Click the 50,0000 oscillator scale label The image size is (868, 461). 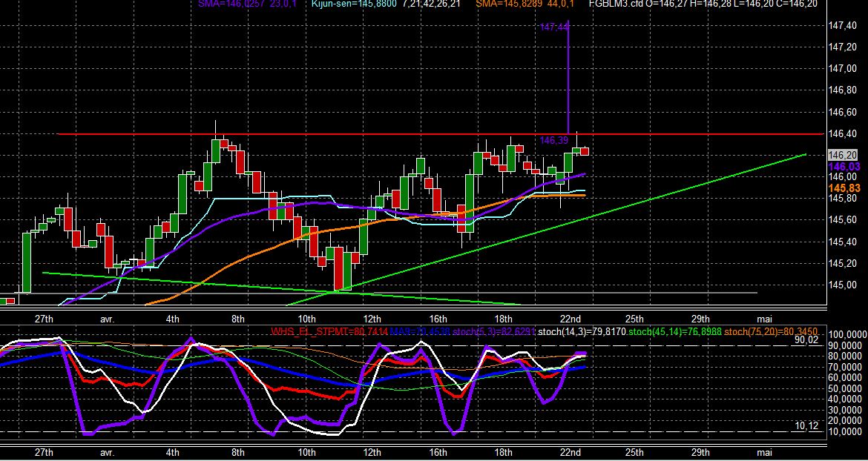pos(845,389)
